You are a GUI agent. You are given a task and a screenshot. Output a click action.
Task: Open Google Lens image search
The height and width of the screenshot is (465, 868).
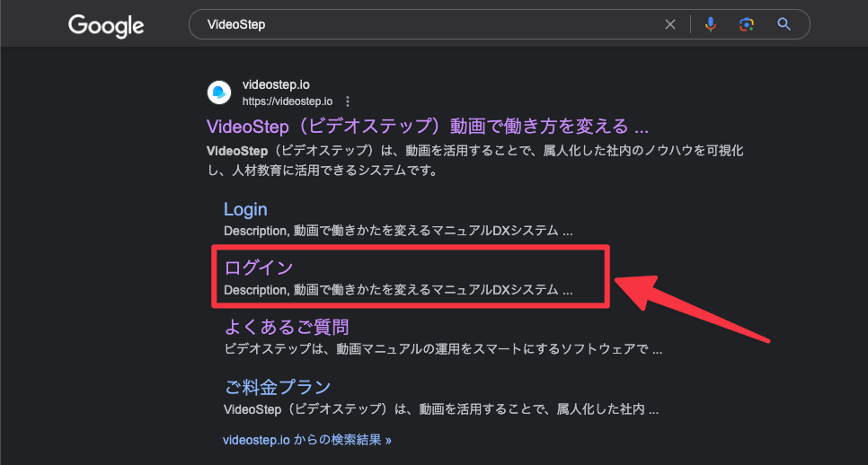[746, 24]
